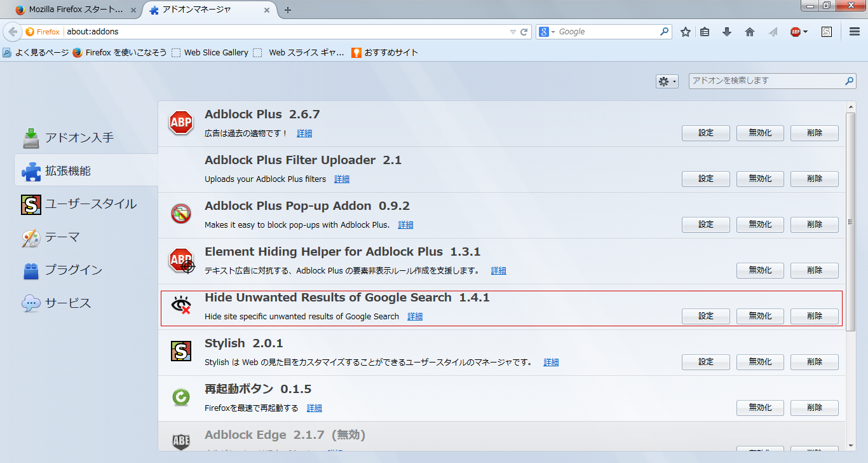The image size is (868, 463).
Task: Click the Firefox identity icon in the address bar
Action: click(x=43, y=32)
